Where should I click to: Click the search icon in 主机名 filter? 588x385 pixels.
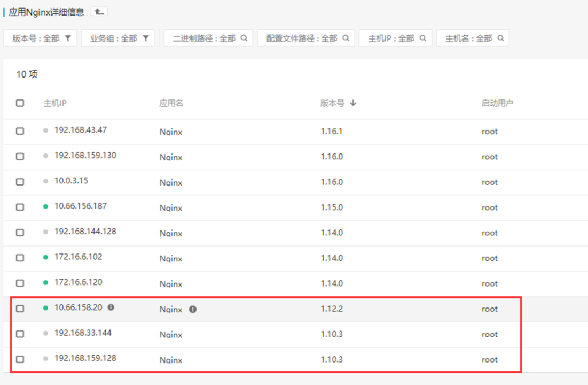(500, 38)
